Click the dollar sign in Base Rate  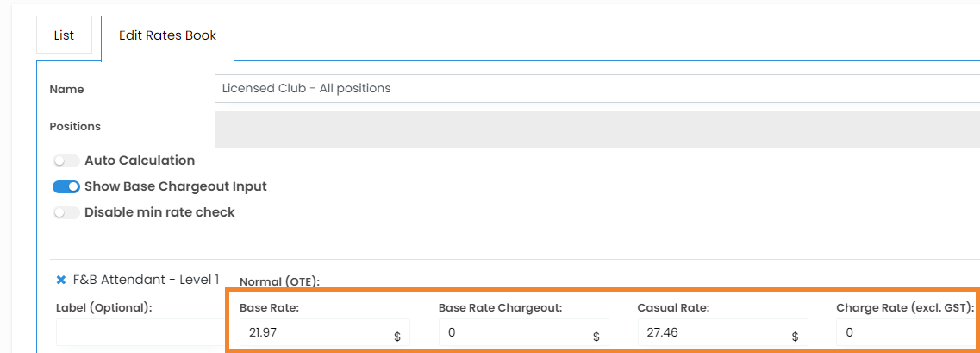pyautogui.click(x=397, y=337)
